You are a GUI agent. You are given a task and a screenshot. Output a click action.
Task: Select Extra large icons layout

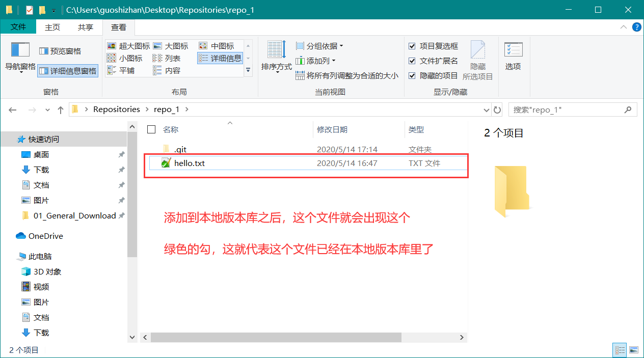[129, 46]
